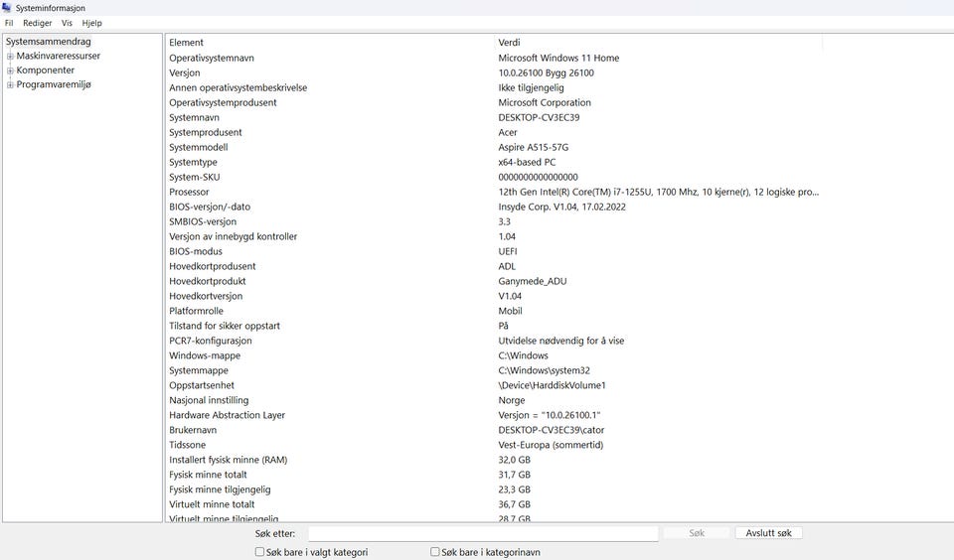Select the Hovedkortversjon row
This screenshot has width=954, height=560.
click(206, 296)
